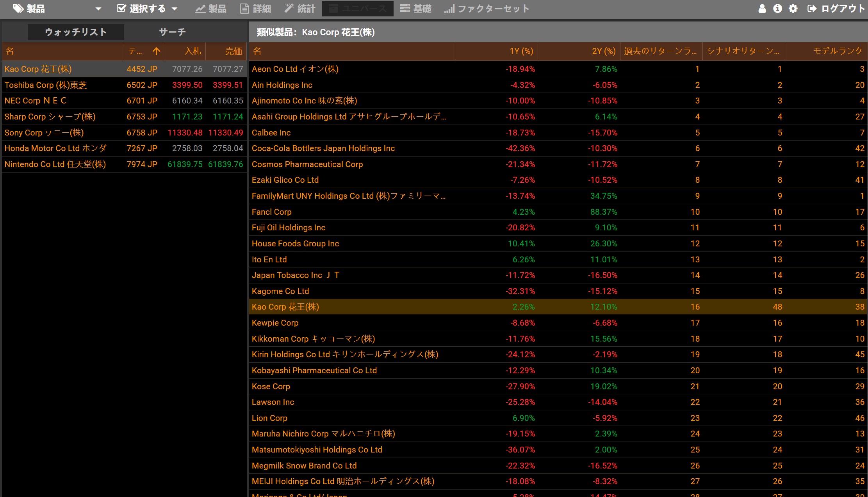Sort similar products by 1Y (%)
The height and width of the screenshot is (497, 868).
pos(496,51)
